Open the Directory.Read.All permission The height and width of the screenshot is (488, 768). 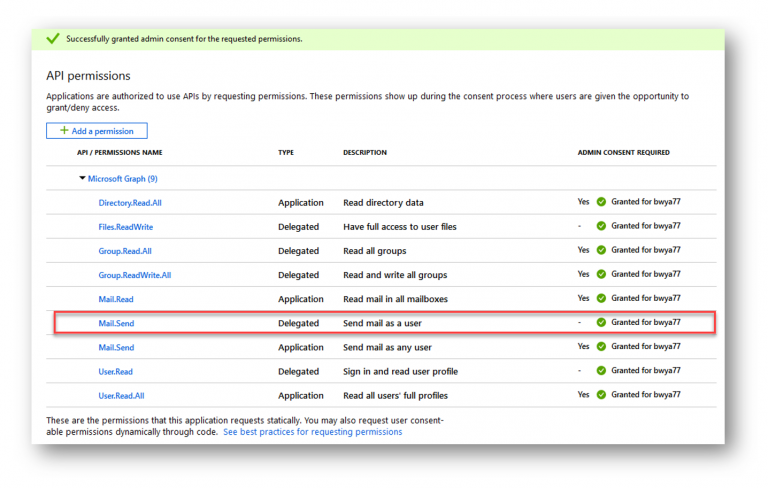130,203
